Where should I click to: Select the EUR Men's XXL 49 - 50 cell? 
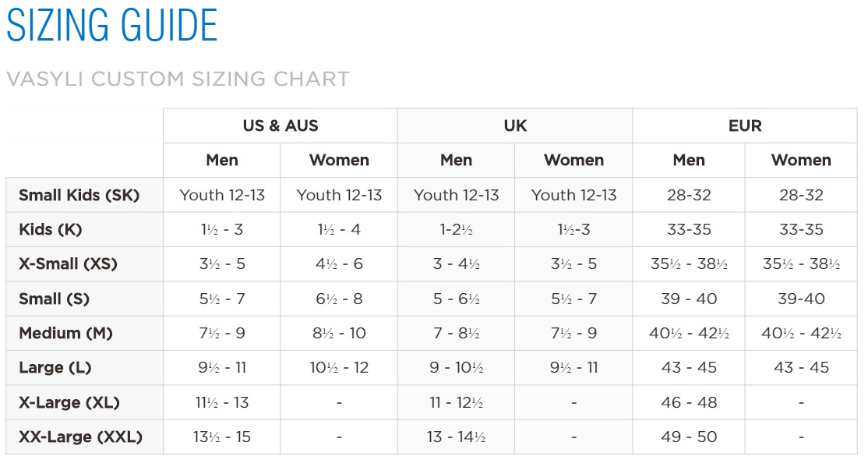(x=689, y=437)
